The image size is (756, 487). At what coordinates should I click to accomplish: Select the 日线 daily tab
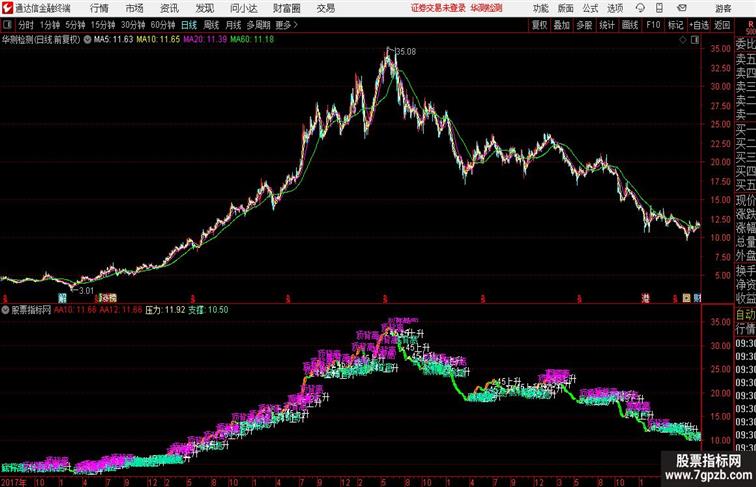(189, 25)
